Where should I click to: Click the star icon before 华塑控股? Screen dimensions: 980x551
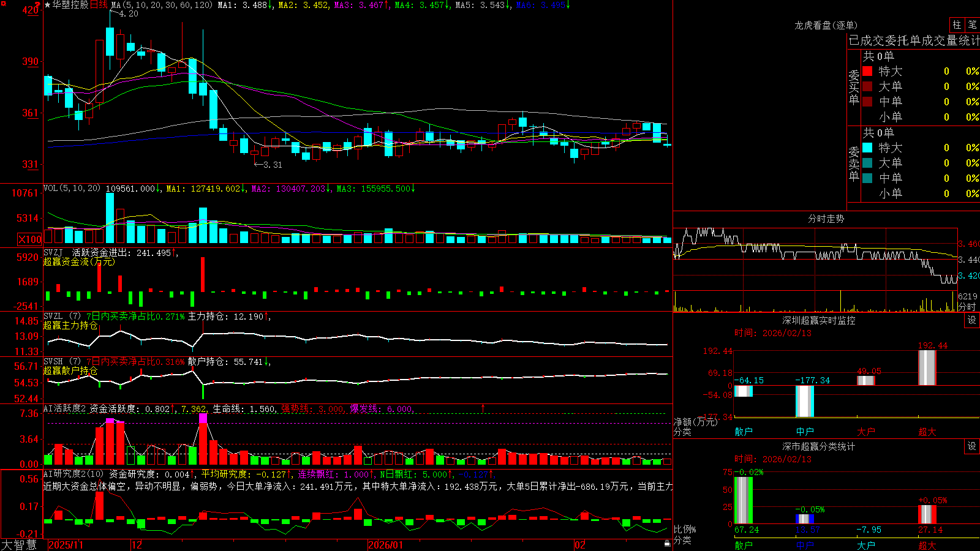point(48,5)
